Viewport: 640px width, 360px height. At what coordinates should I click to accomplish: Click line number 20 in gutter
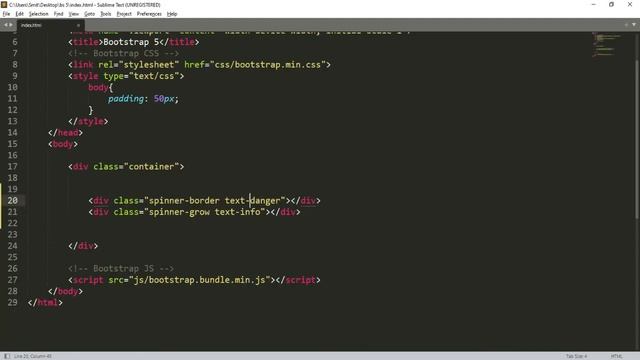[x=12, y=200]
